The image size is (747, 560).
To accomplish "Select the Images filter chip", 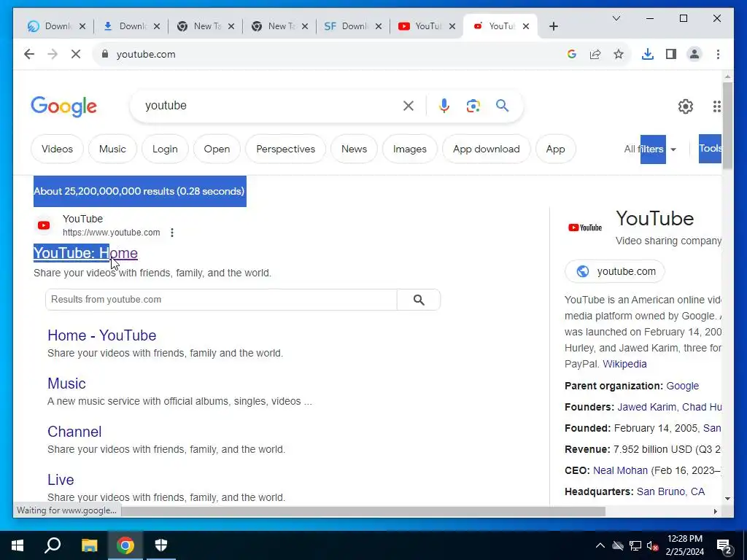I will click(410, 149).
